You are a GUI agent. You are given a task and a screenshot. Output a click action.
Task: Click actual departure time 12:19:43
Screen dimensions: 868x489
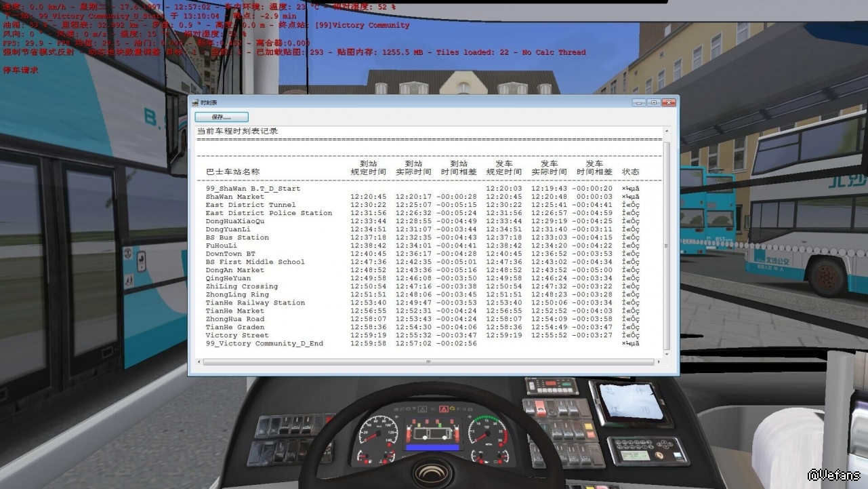549,189
